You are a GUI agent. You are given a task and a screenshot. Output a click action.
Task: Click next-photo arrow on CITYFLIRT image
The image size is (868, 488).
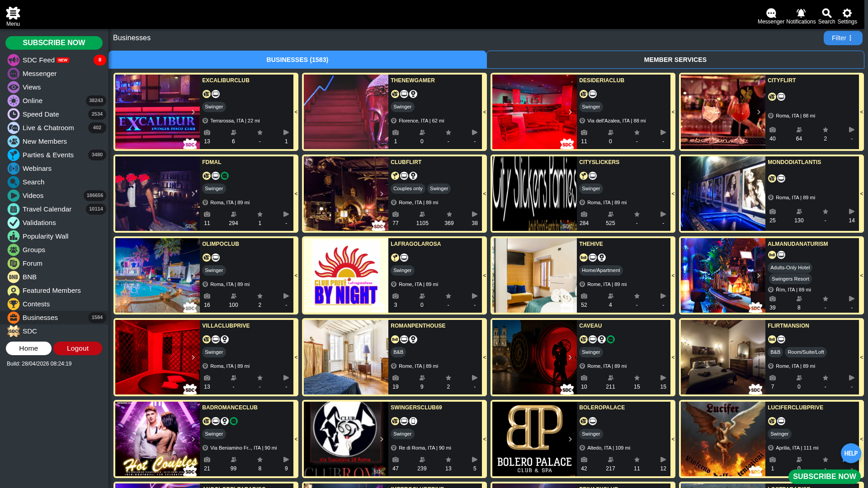tap(759, 112)
